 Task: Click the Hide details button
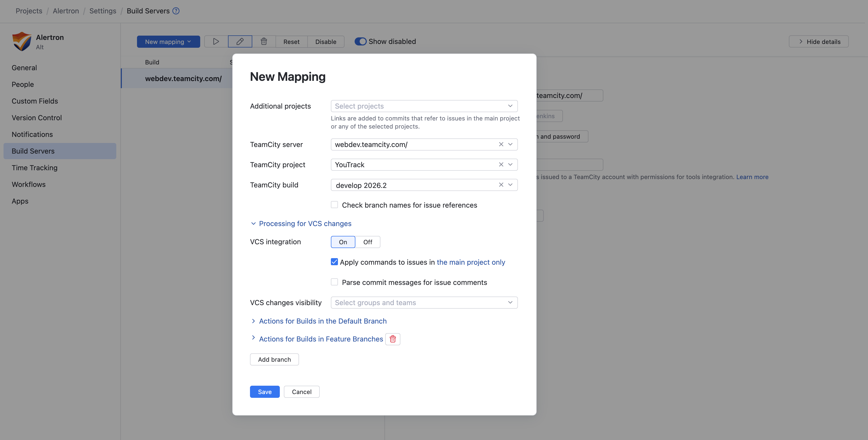pyautogui.click(x=819, y=42)
